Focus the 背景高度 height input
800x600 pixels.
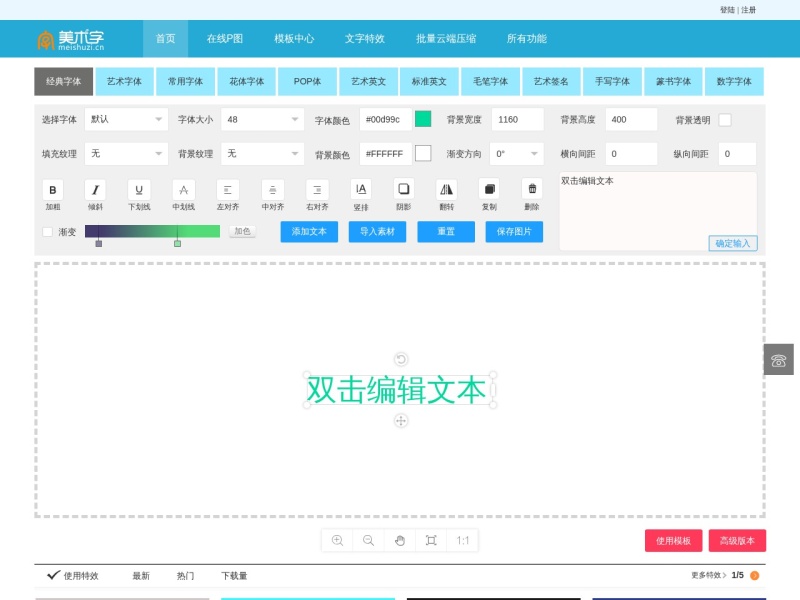point(631,119)
